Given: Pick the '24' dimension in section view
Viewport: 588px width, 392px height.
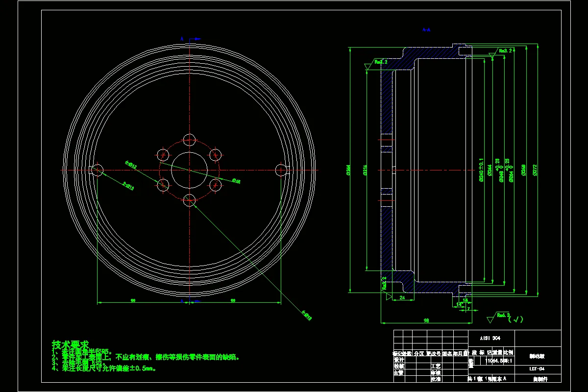Looking at the screenshot, I should [402, 297].
